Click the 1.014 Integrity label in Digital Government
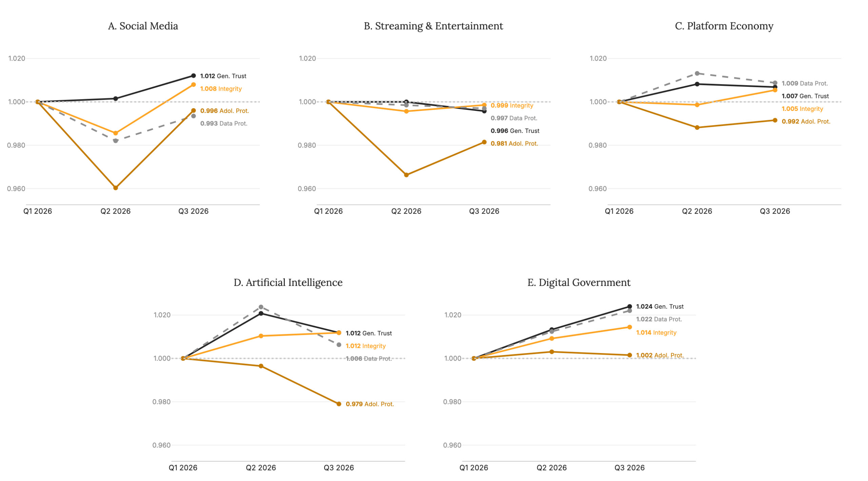 coord(656,333)
